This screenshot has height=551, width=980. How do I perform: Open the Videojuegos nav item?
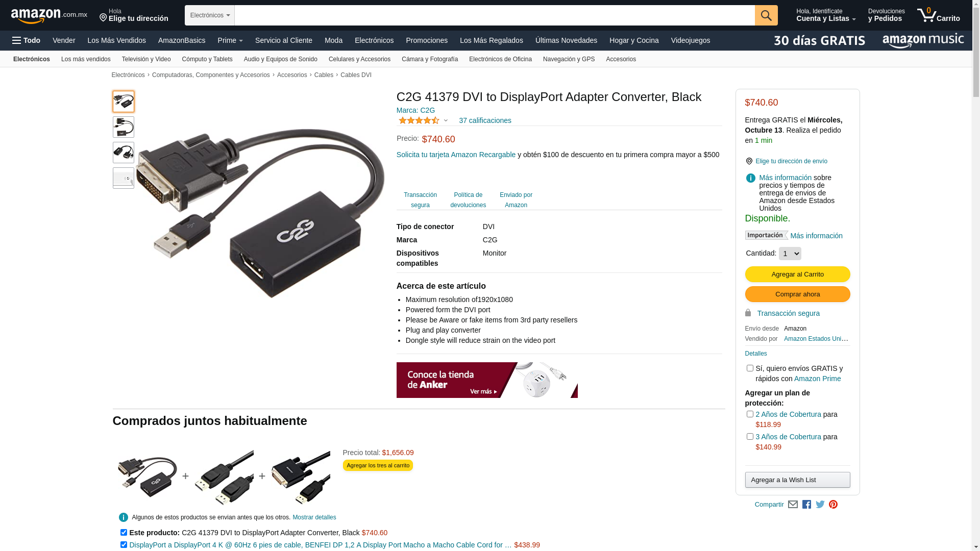tap(690, 40)
